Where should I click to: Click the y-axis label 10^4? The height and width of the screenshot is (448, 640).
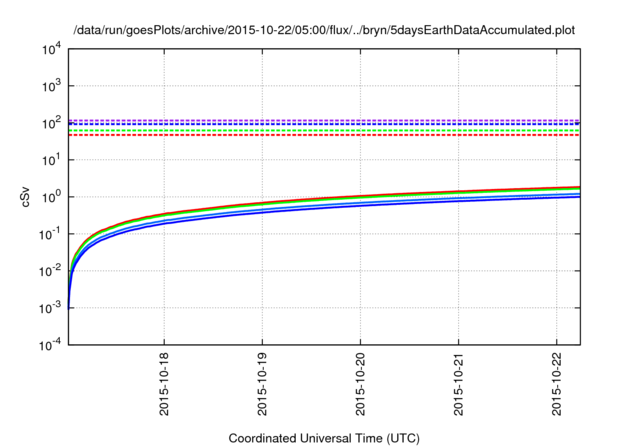click(52, 49)
